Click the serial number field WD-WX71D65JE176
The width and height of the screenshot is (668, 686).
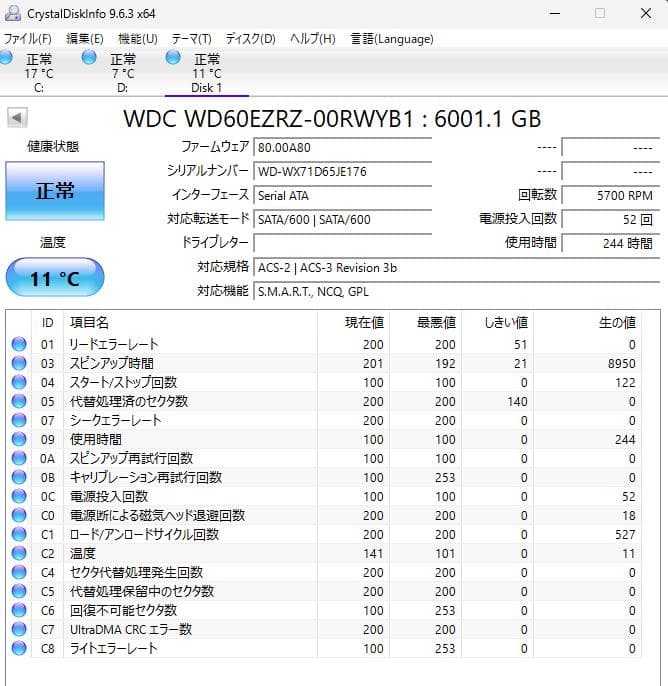tap(343, 172)
